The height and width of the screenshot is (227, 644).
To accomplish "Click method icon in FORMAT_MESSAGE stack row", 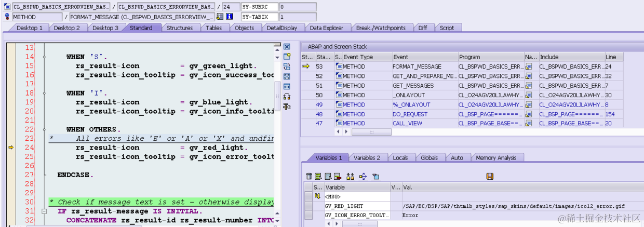I will tap(339, 66).
